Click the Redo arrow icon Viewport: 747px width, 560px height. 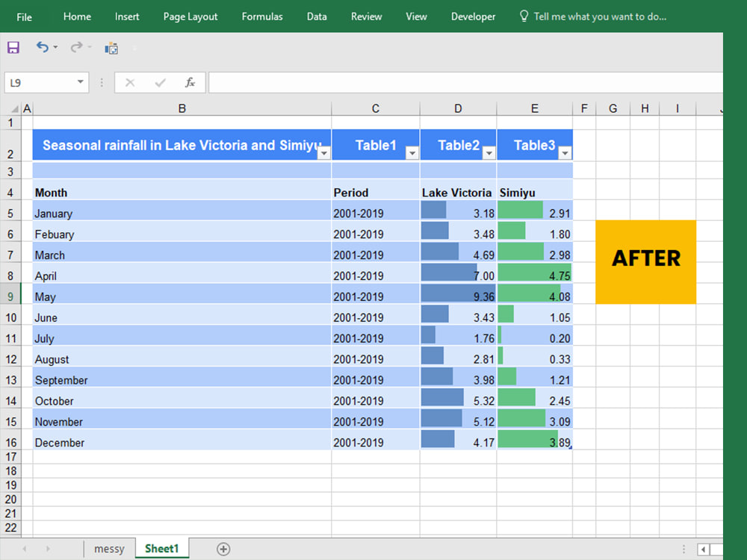pos(75,46)
